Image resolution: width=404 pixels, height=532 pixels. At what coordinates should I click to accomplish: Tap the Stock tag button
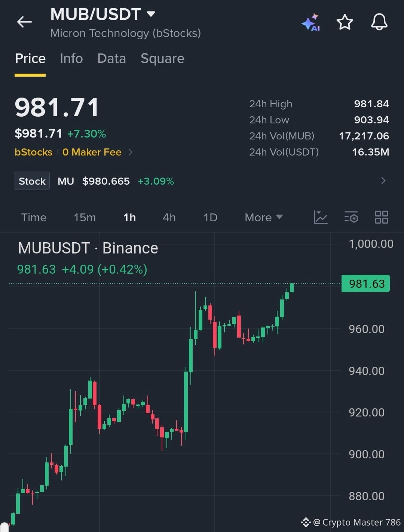(32, 181)
